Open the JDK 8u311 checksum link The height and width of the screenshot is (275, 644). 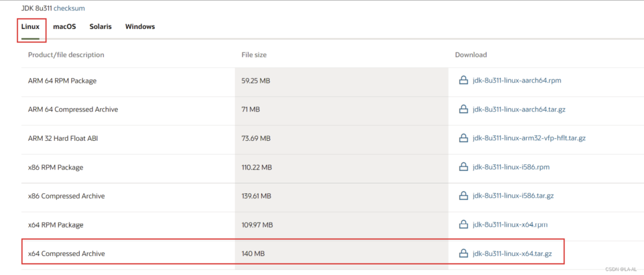(69, 8)
